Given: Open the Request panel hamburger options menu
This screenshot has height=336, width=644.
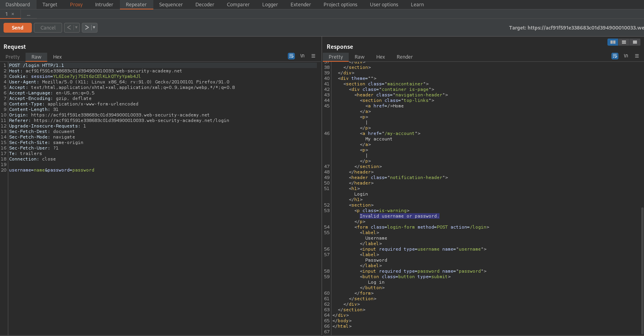Looking at the screenshot, I should pyautogui.click(x=313, y=56).
